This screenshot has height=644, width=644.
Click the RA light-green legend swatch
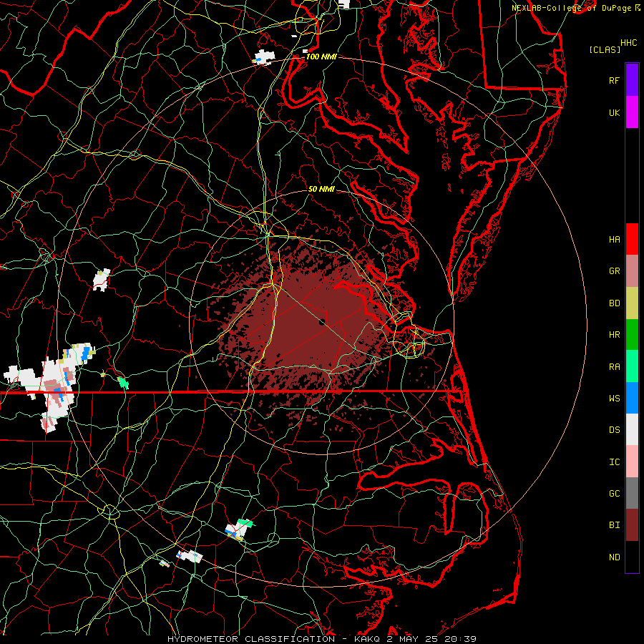point(632,366)
